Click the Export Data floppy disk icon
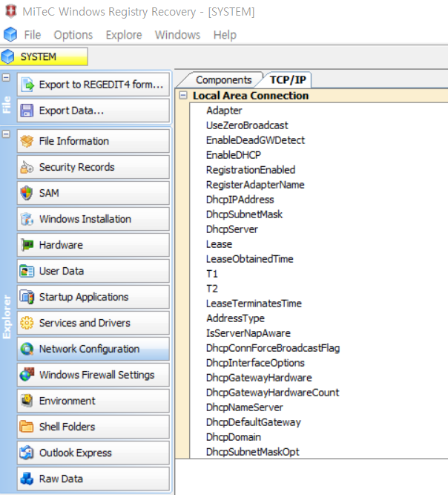This screenshot has height=495, width=448. tap(27, 111)
